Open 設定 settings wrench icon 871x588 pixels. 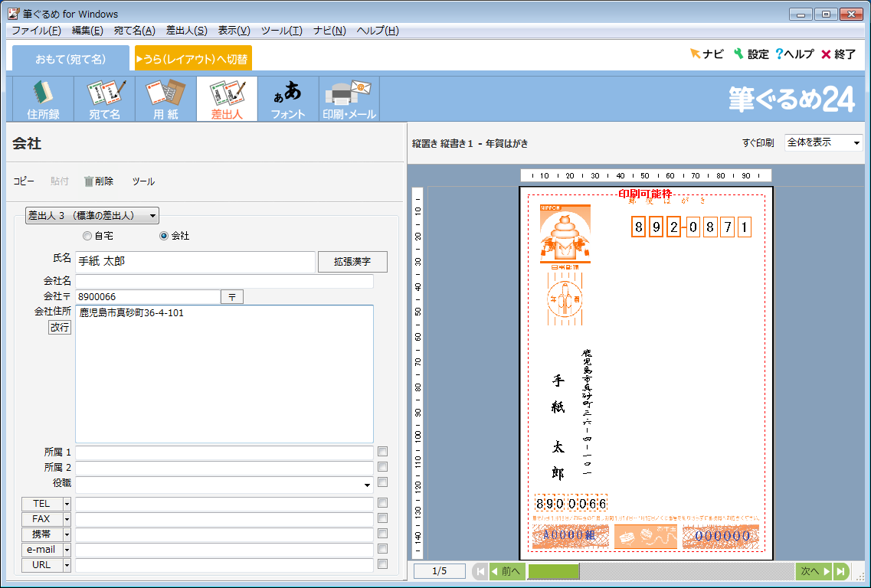pos(751,54)
